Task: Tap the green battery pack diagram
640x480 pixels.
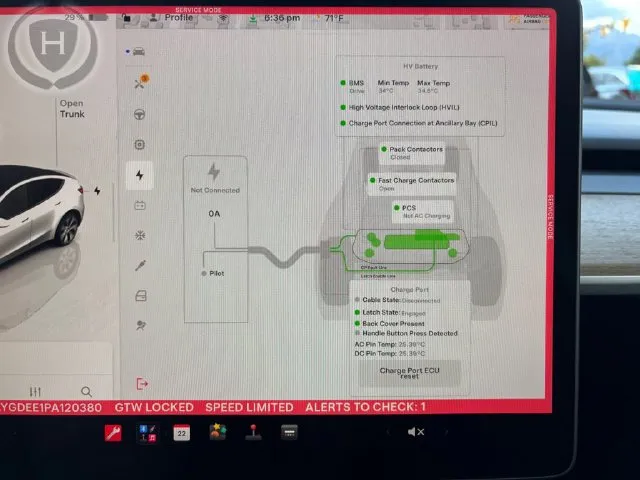Action: (411, 246)
